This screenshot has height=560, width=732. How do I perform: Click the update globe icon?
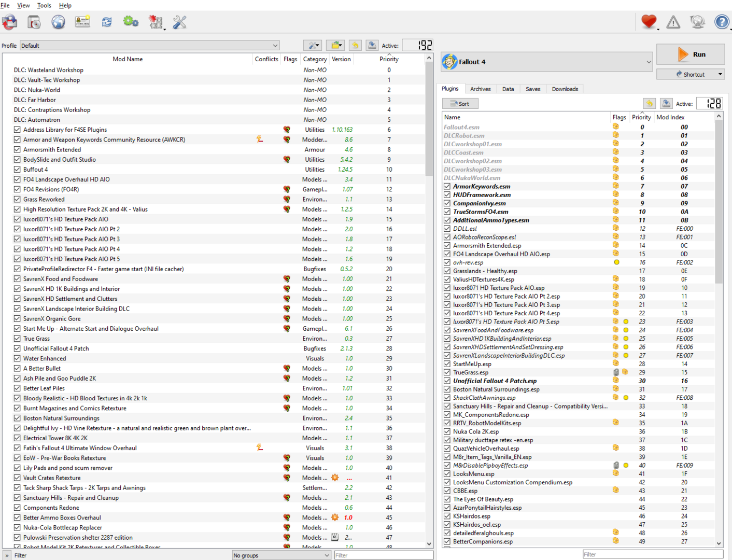click(697, 22)
